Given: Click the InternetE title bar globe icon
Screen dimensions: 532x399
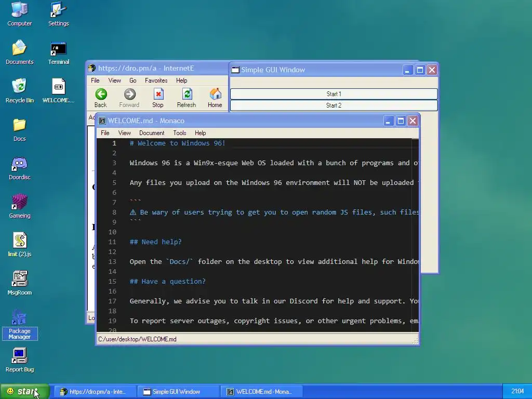Looking at the screenshot, I should pos(91,68).
